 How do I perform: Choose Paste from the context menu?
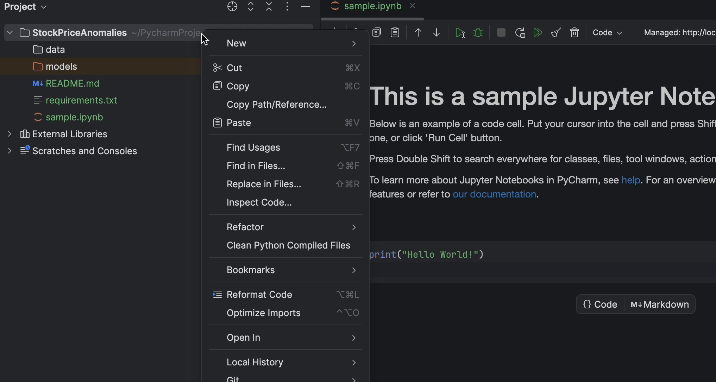[x=285, y=123]
